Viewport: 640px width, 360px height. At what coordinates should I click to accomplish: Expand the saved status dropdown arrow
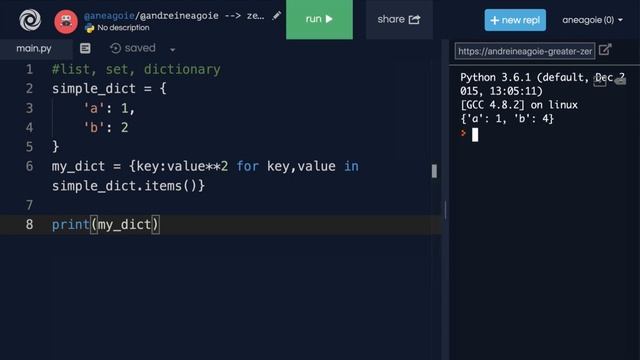(x=173, y=50)
